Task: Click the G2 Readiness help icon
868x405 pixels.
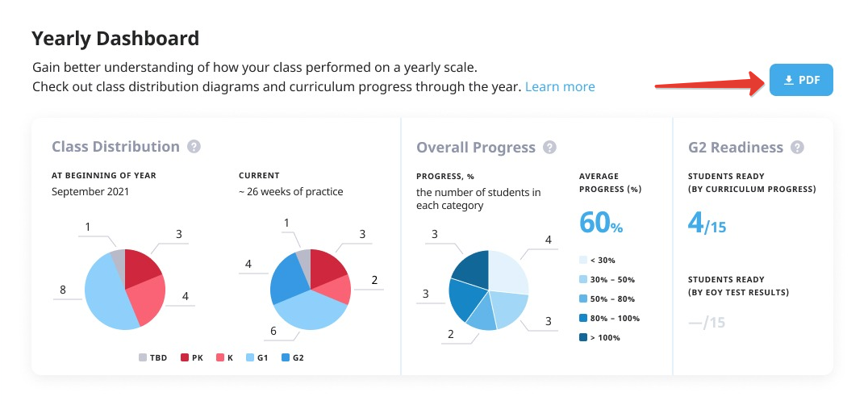Action: pyautogui.click(x=798, y=147)
